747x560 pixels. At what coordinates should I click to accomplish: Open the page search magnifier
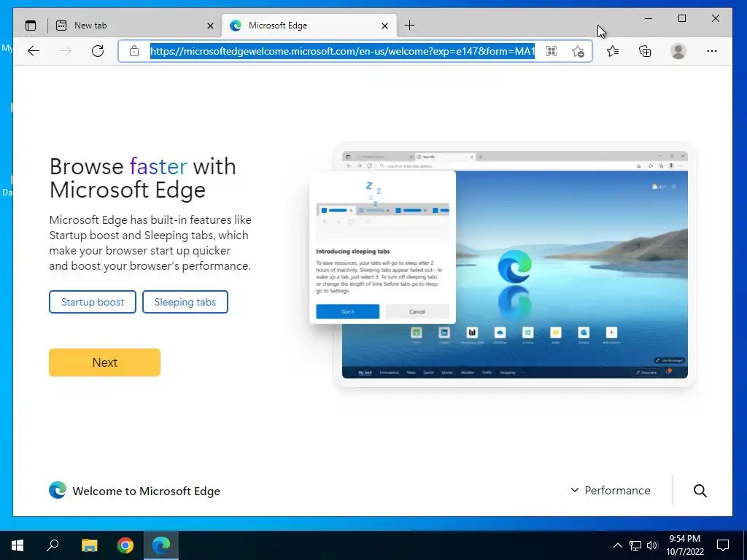[700, 491]
